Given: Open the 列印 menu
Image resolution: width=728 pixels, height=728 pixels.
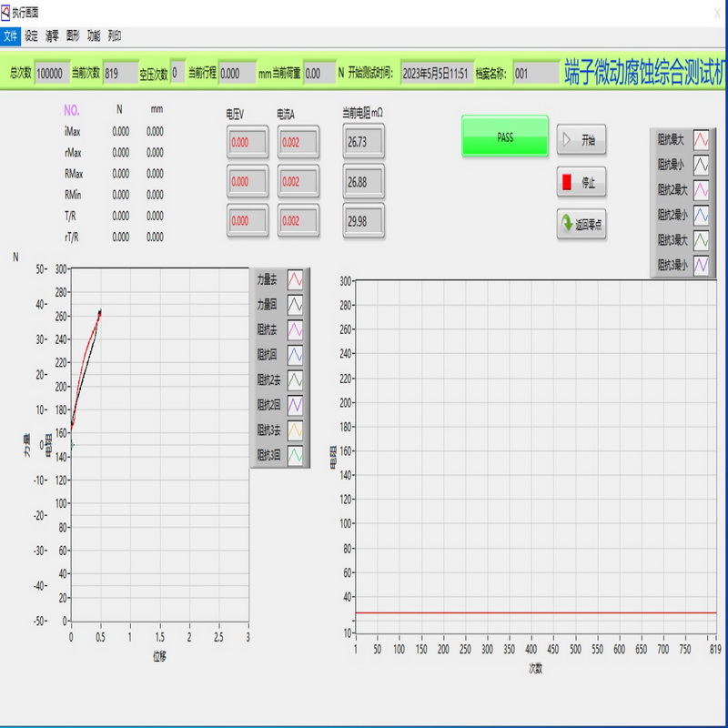Looking at the screenshot, I should (115, 36).
